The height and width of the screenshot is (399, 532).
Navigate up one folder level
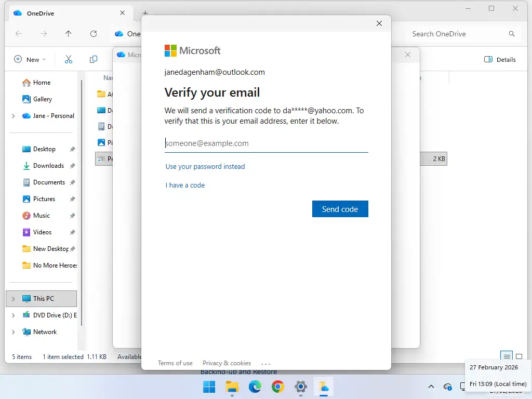(x=68, y=33)
